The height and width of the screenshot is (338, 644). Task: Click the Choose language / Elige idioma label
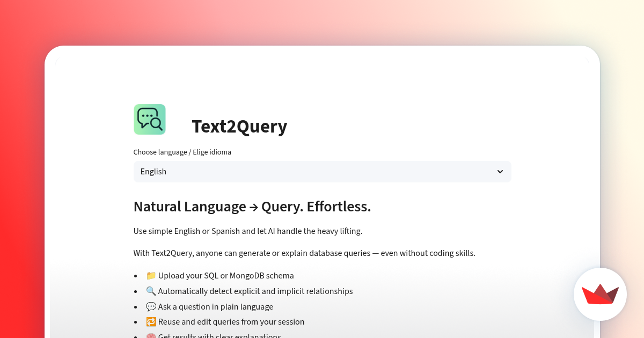[x=182, y=152]
